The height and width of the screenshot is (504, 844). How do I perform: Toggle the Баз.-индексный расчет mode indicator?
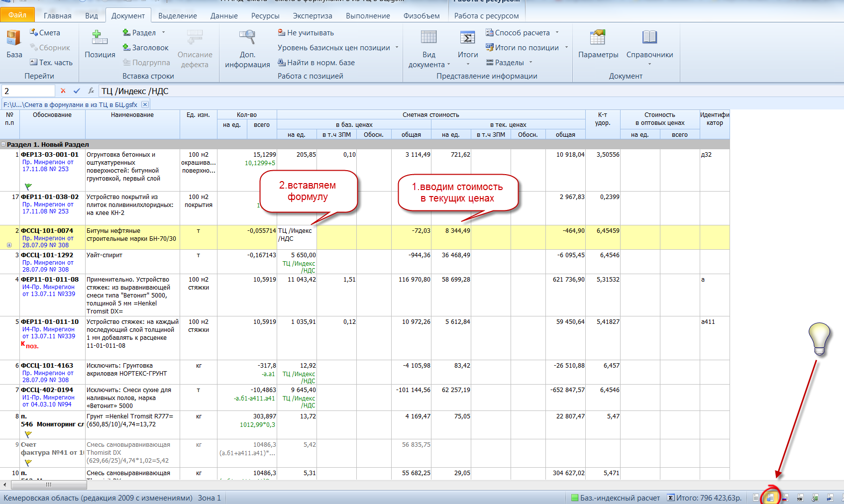pyautogui.click(x=615, y=498)
